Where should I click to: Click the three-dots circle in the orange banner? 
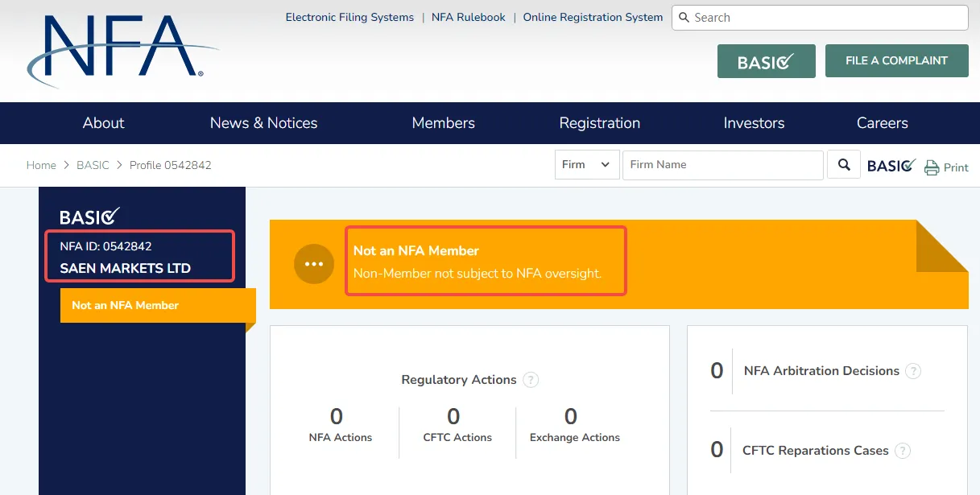click(x=314, y=264)
